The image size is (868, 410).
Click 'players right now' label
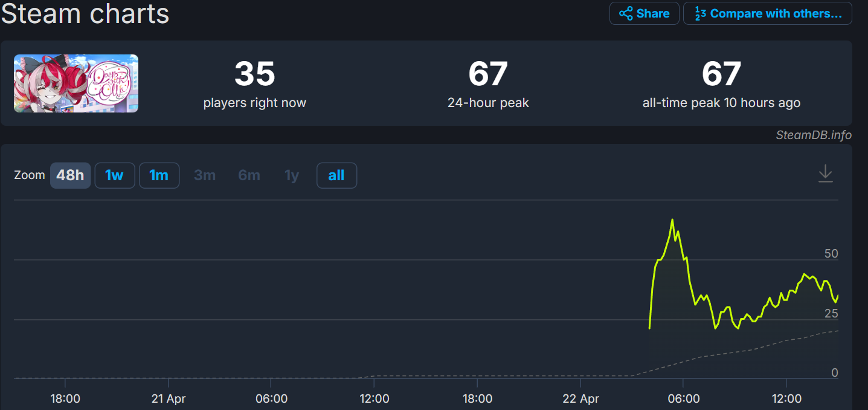[255, 103]
